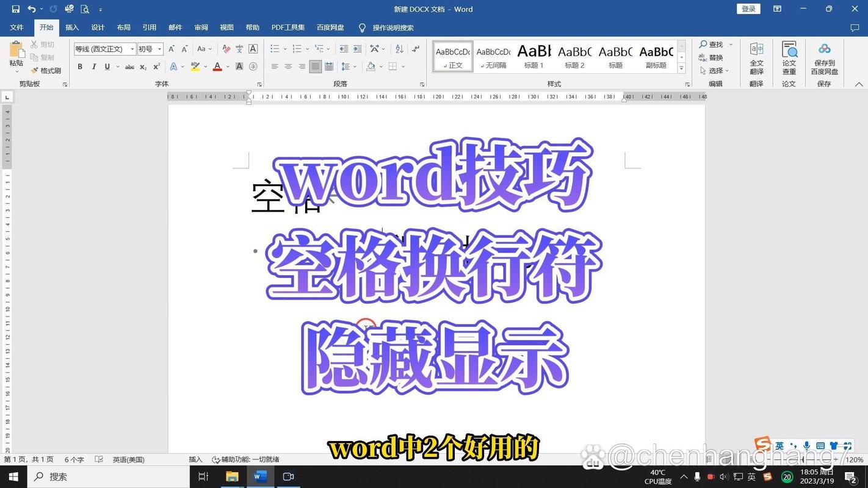This screenshot has width=868, height=488.
Task: Click the Shrink Font size icon
Action: click(x=184, y=49)
